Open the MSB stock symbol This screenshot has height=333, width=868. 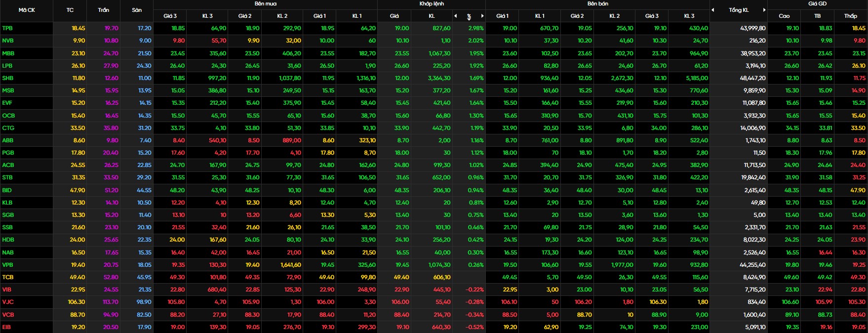(8, 90)
